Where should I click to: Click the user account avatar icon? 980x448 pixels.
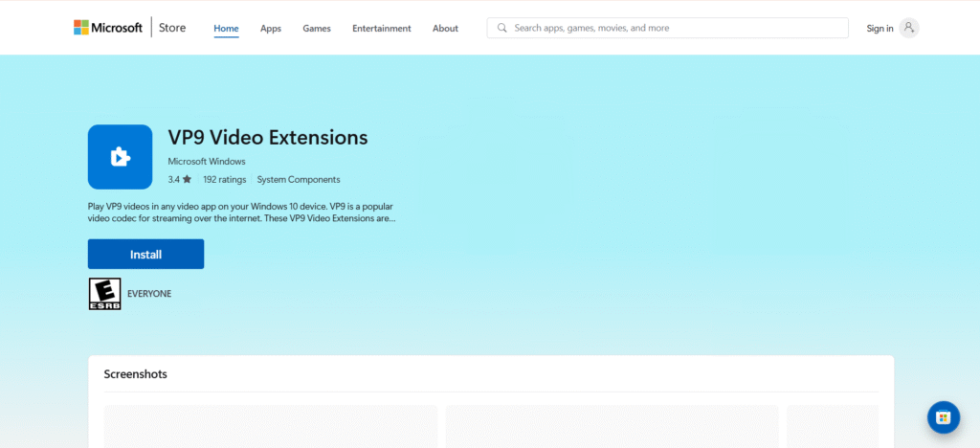909,28
